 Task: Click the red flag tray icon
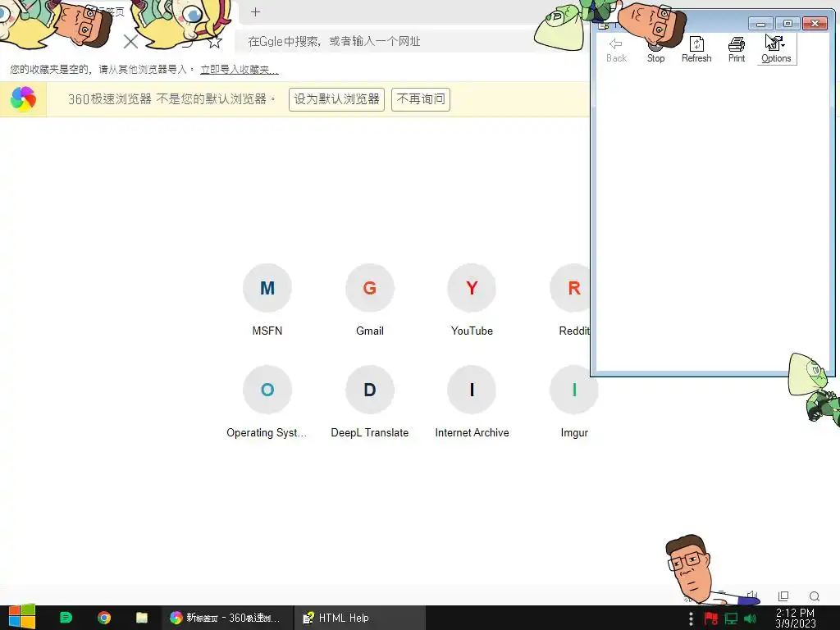[711, 619]
